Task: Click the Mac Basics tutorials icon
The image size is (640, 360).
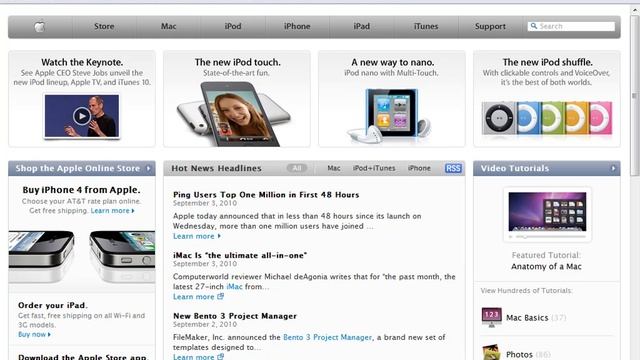Action: [x=491, y=317]
